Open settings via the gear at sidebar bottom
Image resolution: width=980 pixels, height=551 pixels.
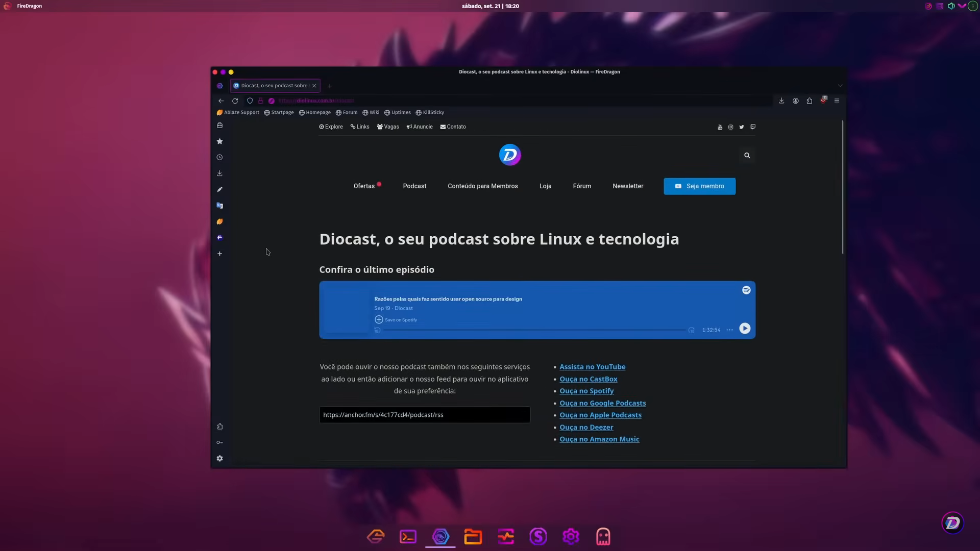[x=219, y=458]
